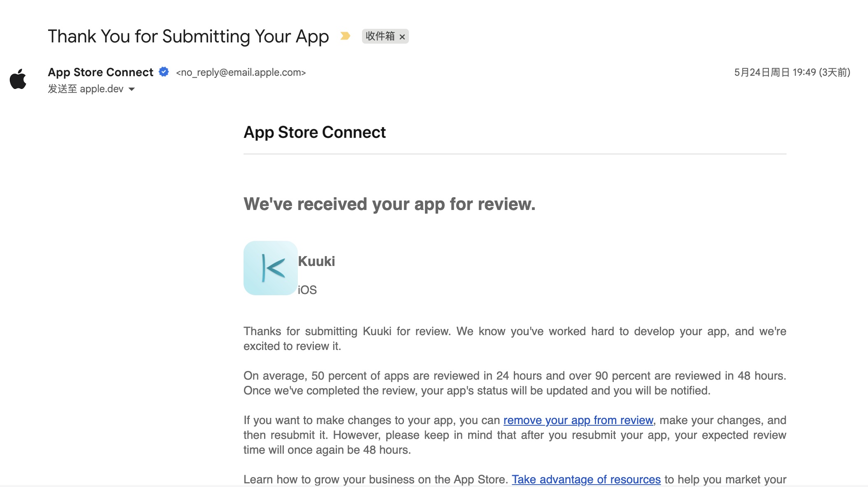Viewport: 868px width, 499px height.
Task: Remove the 收件箱 label with the x
Action: pyautogui.click(x=402, y=37)
